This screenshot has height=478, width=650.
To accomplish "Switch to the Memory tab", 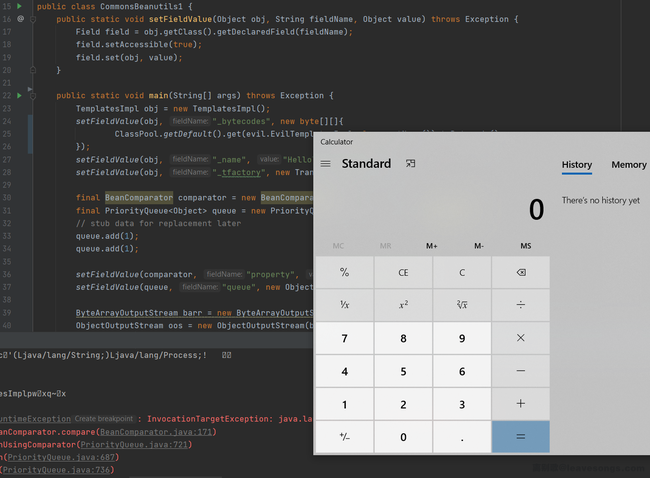I will click(x=628, y=165).
